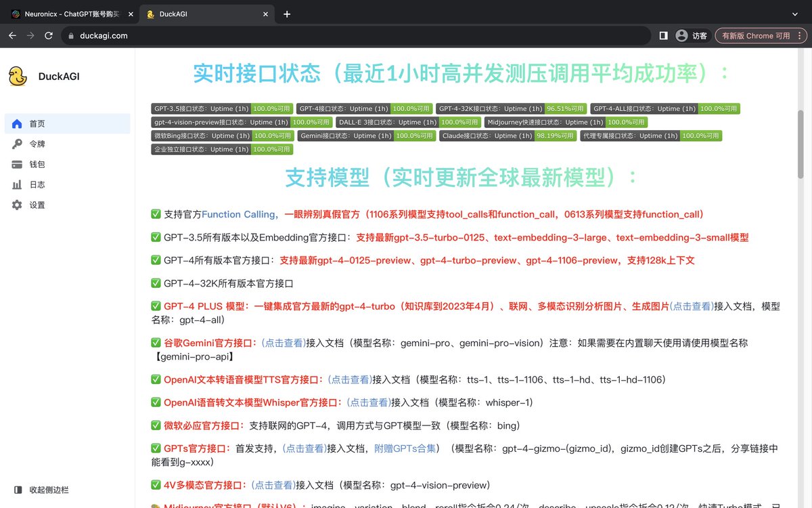This screenshot has width=812, height=508.
Task: Open the Function Calling link
Action: 238,215
